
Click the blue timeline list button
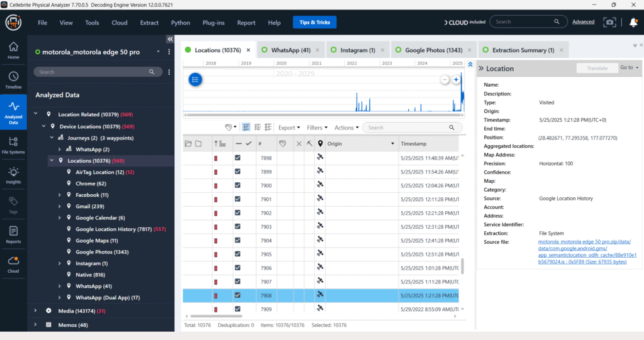[x=195, y=80]
